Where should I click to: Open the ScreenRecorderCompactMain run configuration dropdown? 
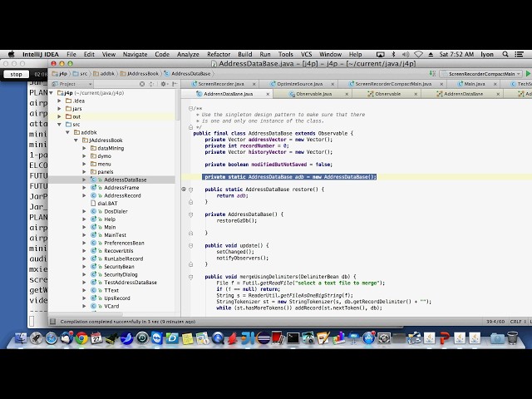pyautogui.click(x=480, y=74)
